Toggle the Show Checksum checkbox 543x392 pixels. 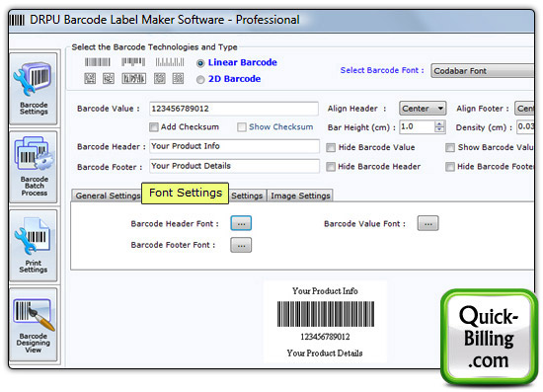[x=242, y=127]
